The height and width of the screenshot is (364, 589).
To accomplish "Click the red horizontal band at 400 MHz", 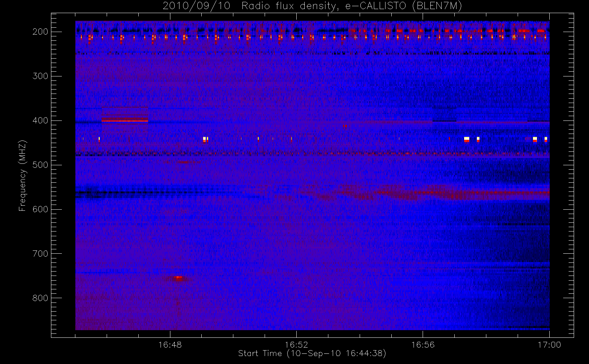I will tap(125, 120).
